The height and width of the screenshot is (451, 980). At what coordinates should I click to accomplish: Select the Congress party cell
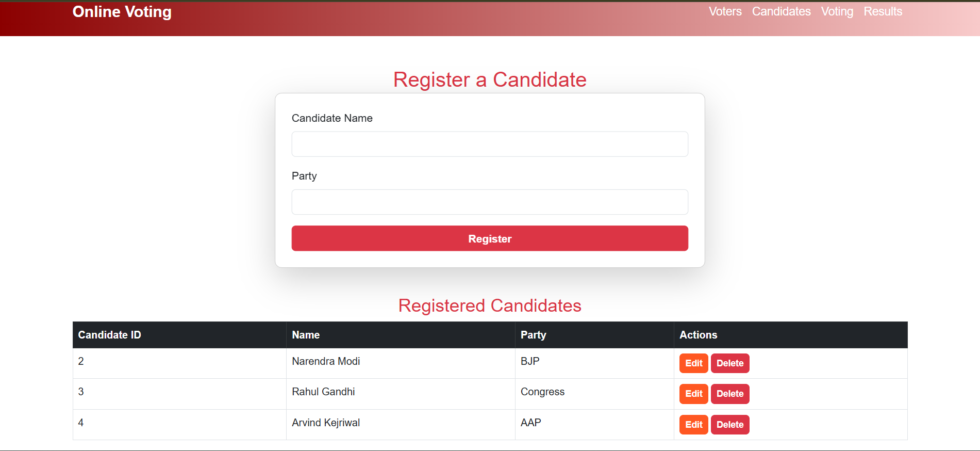[594, 394]
